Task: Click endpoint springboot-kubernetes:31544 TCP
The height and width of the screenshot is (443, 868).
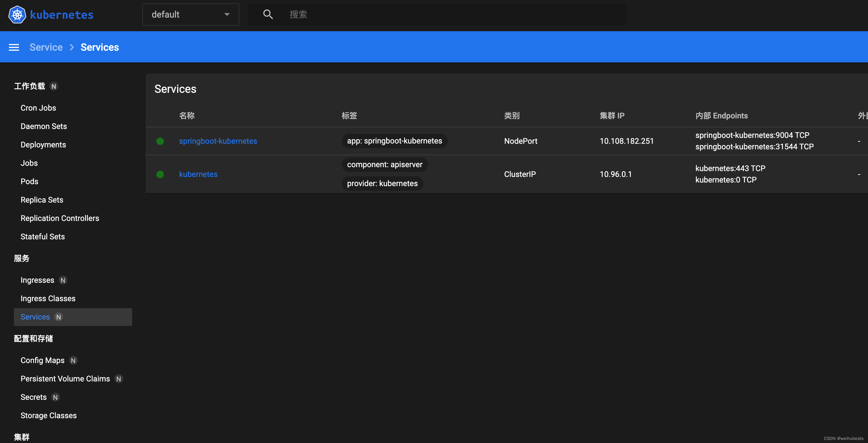Action: (x=754, y=147)
